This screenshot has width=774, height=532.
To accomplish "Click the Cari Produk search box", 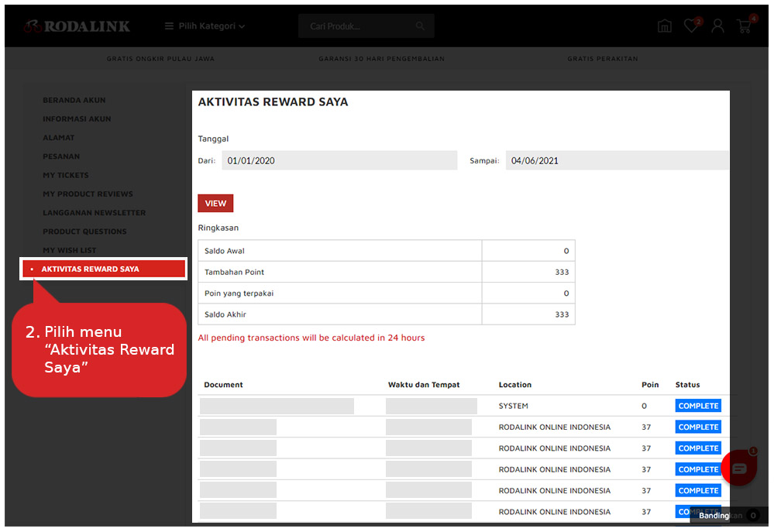I will coord(356,26).
